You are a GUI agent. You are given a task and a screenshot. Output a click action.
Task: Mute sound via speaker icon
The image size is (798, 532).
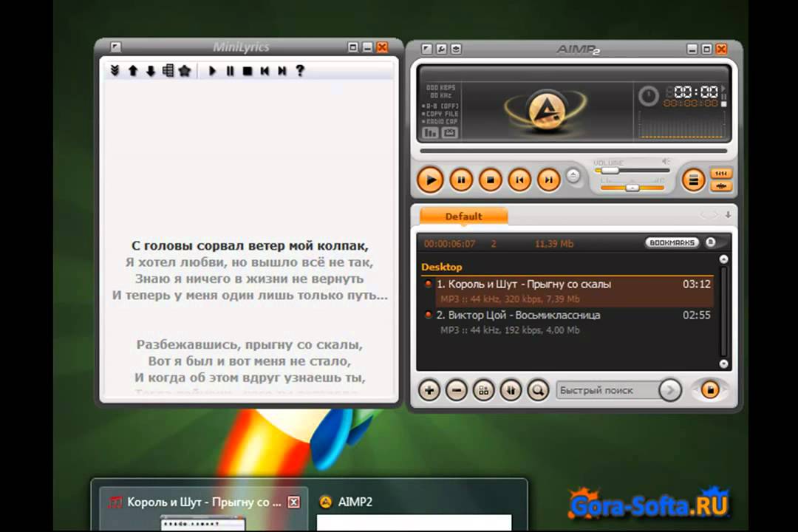pos(666,162)
